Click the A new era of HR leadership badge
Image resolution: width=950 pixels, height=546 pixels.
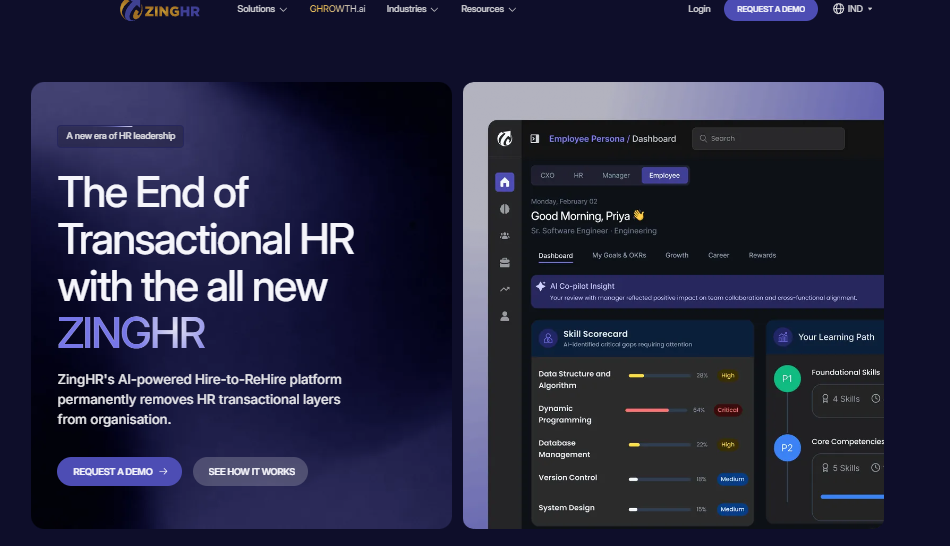[x=121, y=136]
